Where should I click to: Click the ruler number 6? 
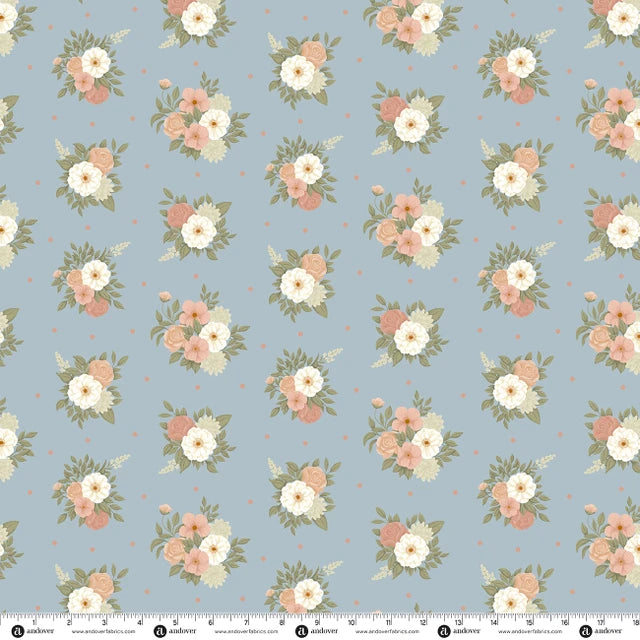pyautogui.click(x=211, y=623)
